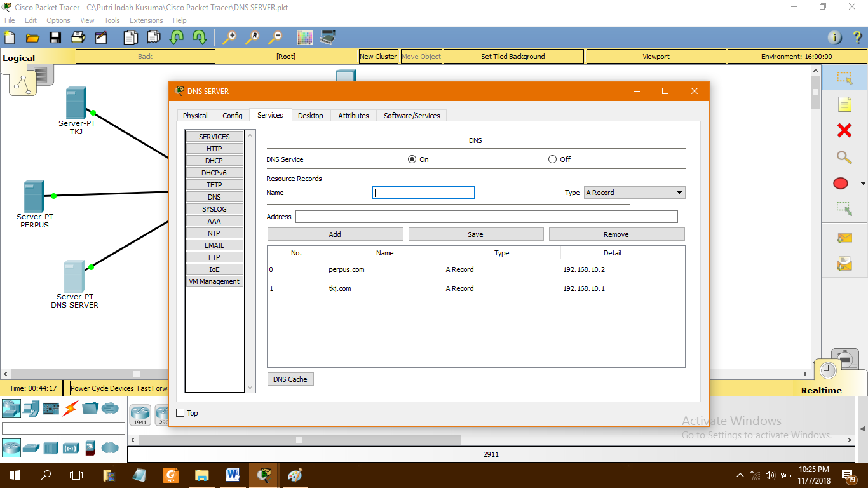Add a Complex PDU envelope
The image size is (868, 488).
click(844, 263)
